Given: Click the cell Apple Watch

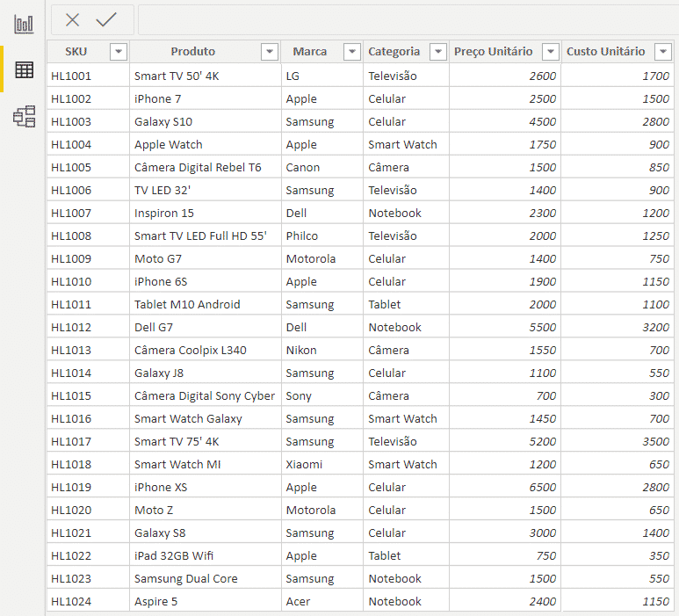Looking at the screenshot, I should [x=206, y=145].
